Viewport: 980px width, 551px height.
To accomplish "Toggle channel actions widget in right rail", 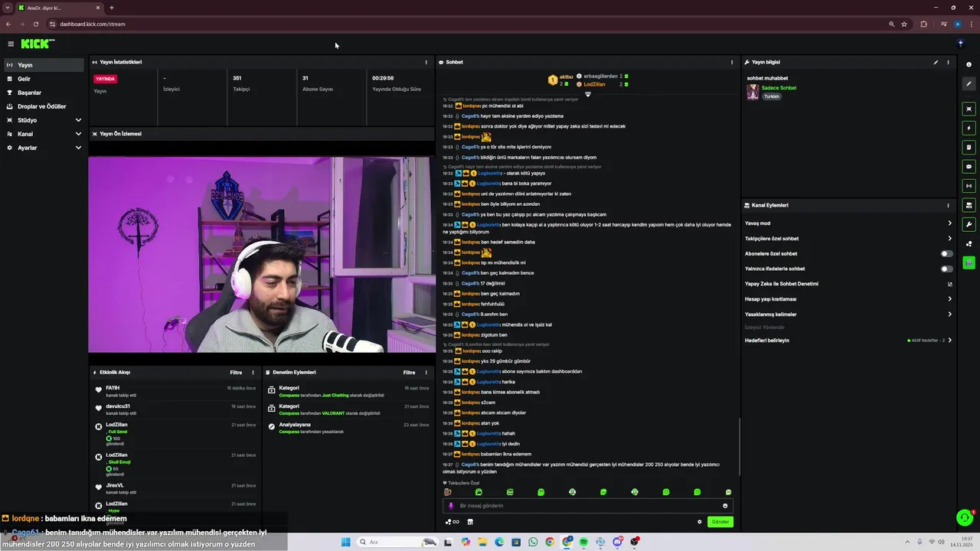I will (969, 205).
